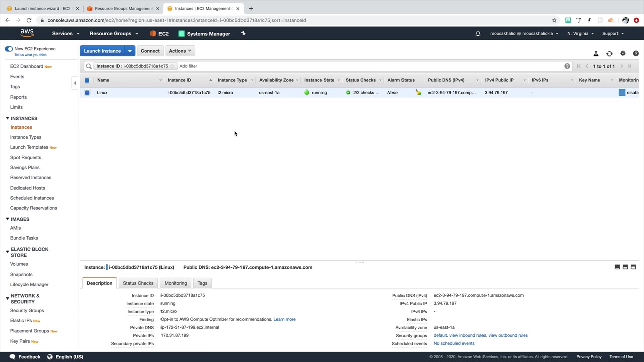Viewport: 644px width, 362px height.
Task: Click the search magnifier icon in filter bar
Action: click(89, 66)
